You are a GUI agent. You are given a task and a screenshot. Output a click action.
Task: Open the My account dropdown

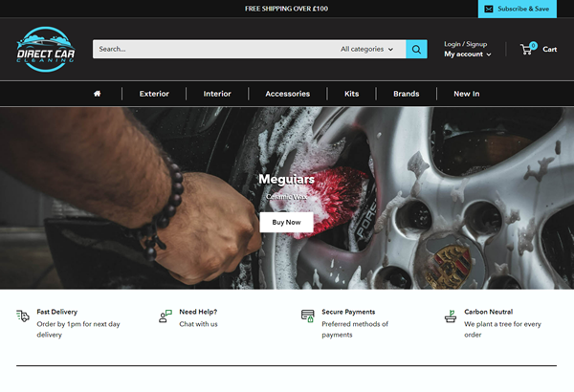pyautogui.click(x=467, y=54)
